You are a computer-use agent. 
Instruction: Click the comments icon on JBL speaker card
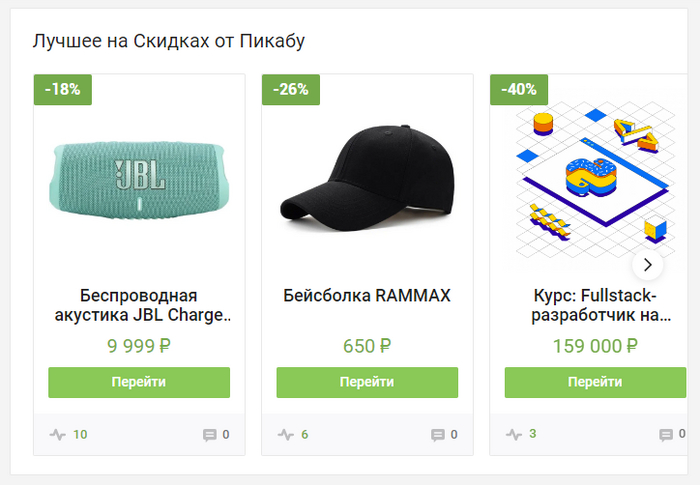coord(210,435)
